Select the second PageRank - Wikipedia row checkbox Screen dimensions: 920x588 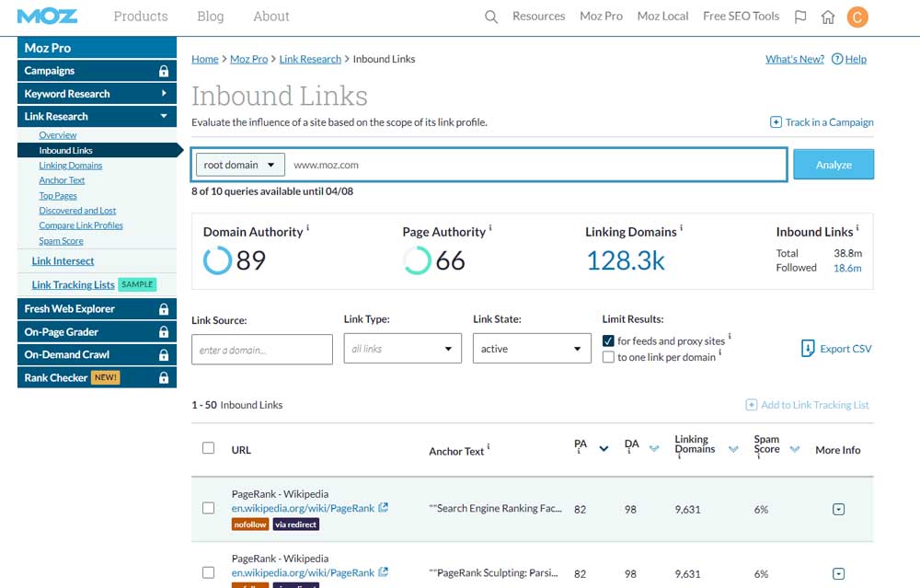tap(208, 572)
